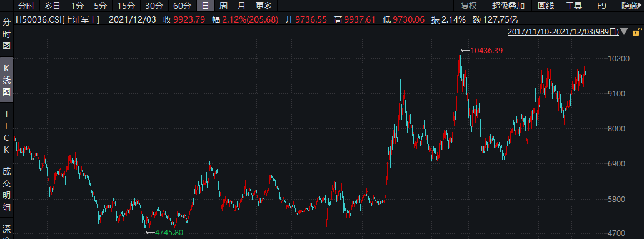
Task: Click the peak label 10436.39
Action: (486, 51)
